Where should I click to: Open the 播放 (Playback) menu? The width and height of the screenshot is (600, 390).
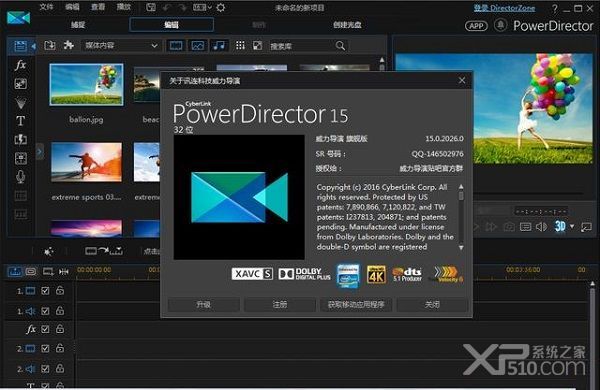pos(123,7)
